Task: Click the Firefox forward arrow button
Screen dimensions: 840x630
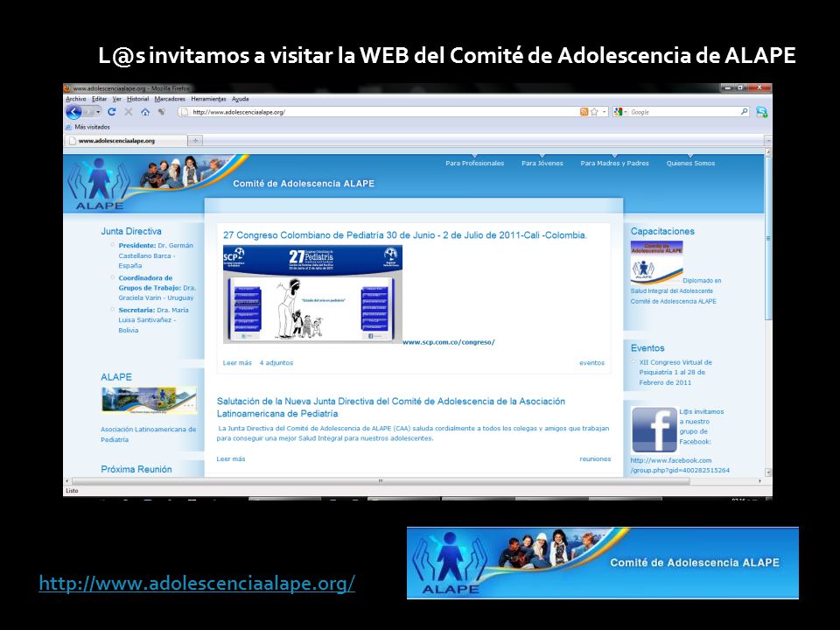Action: pyautogui.click(x=90, y=112)
